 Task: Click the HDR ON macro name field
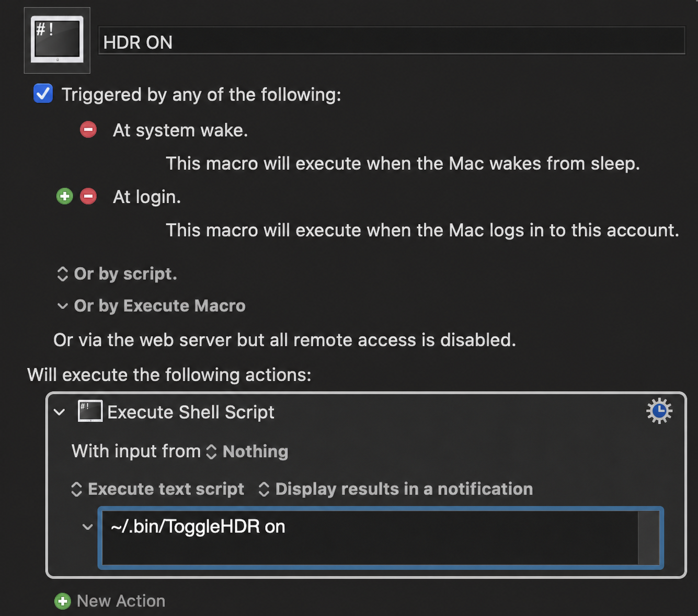coord(392,41)
